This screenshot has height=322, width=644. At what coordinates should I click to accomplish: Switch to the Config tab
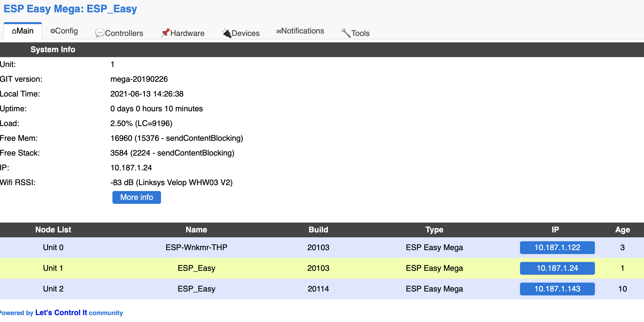point(64,31)
